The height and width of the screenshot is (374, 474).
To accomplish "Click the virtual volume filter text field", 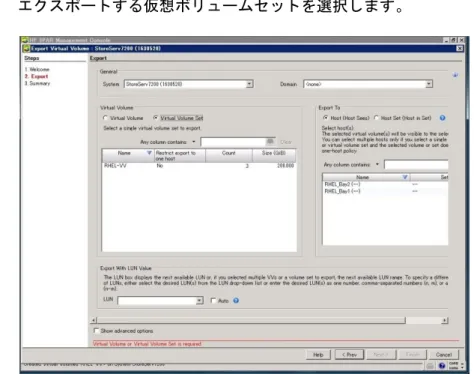I will pyautogui.click(x=233, y=142).
